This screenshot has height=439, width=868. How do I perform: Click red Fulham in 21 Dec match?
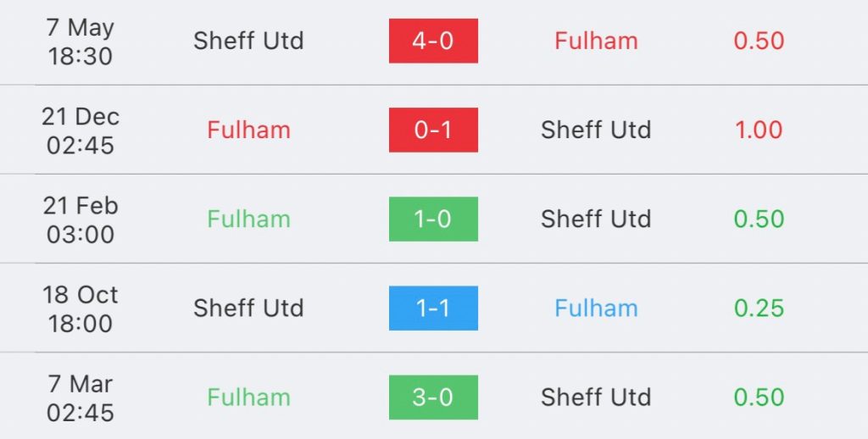pyautogui.click(x=248, y=131)
